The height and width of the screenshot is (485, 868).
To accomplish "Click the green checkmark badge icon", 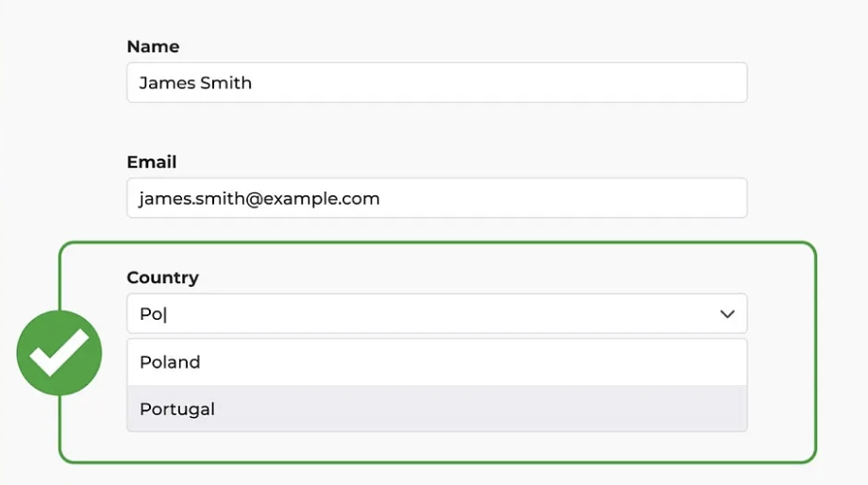I will [x=59, y=353].
